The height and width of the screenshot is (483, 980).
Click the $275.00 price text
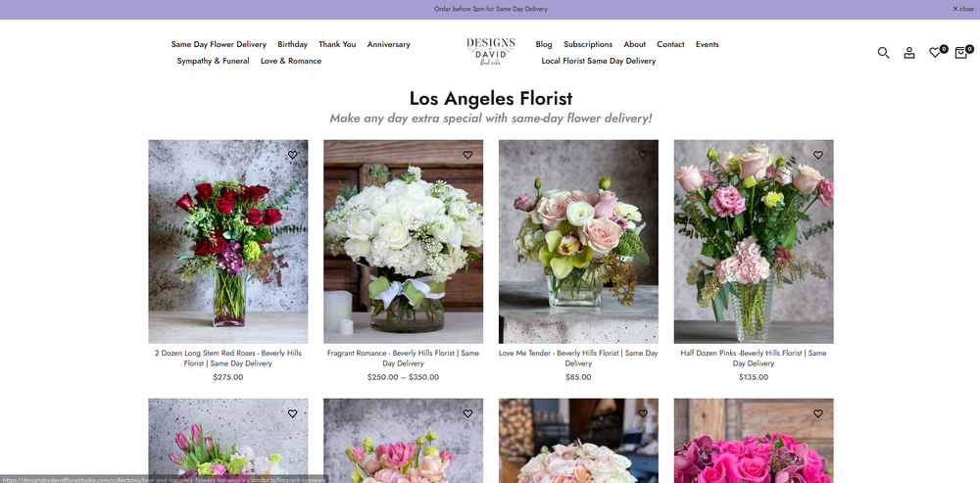[228, 377]
